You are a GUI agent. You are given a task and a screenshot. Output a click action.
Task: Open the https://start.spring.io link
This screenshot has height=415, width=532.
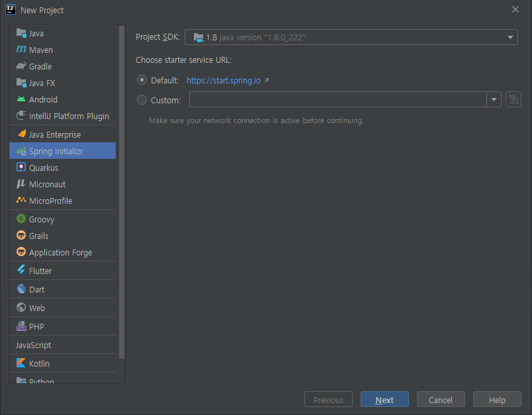coord(224,81)
